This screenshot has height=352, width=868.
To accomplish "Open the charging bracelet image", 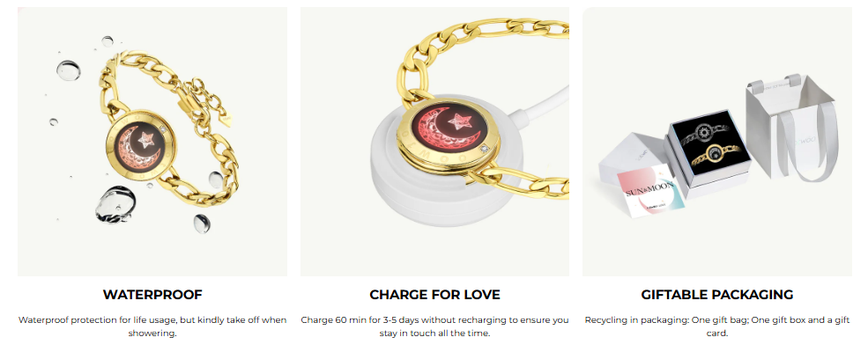I will (x=434, y=142).
